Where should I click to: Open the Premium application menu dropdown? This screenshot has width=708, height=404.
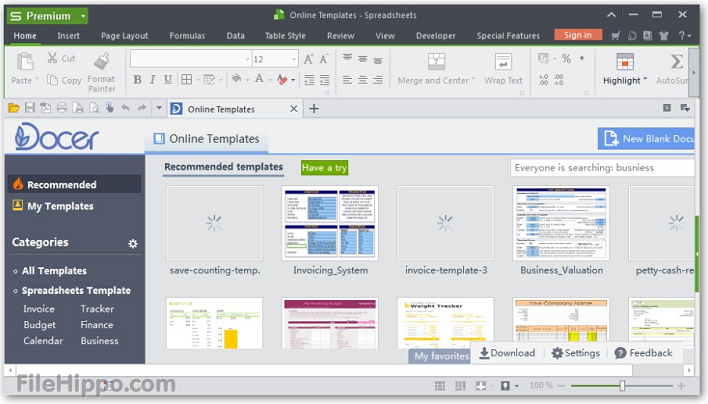click(83, 16)
